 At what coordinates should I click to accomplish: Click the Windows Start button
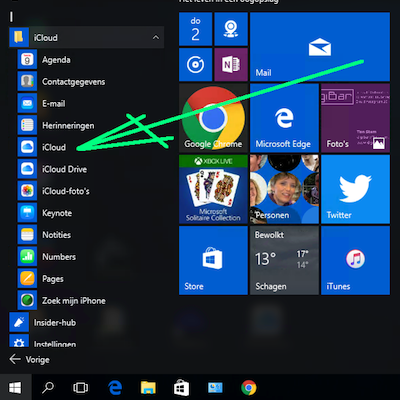point(16,387)
